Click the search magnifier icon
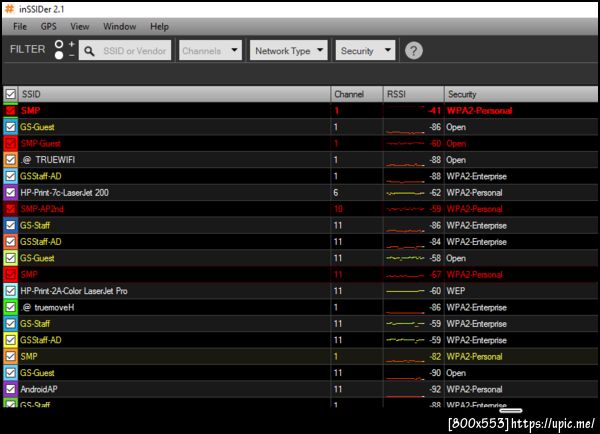 pyautogui.click(x=89, y=51)
